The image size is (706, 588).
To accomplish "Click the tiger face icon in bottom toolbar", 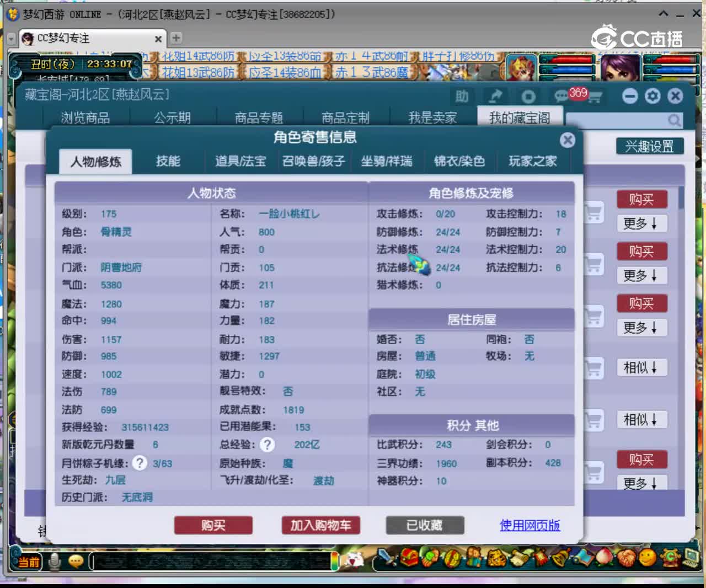I will coord(496,558).
